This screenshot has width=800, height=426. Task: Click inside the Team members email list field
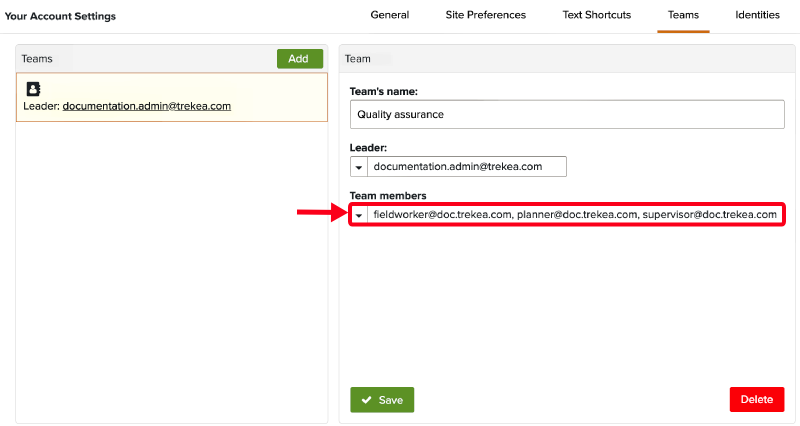tap(574, 215)
